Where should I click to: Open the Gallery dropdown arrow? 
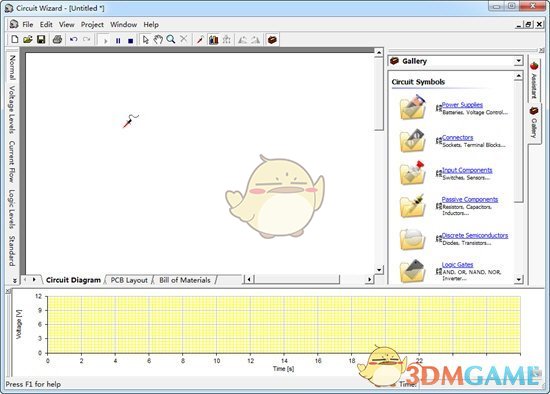pos(518,61)
